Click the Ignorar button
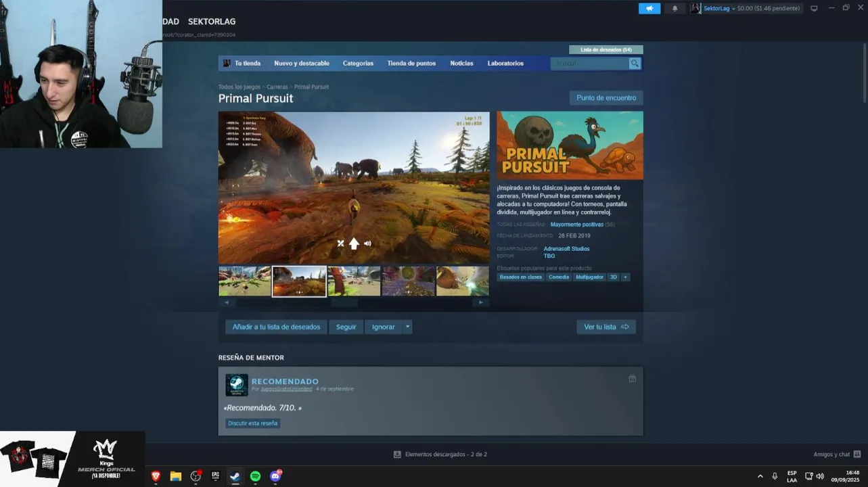 pos(383,327)
